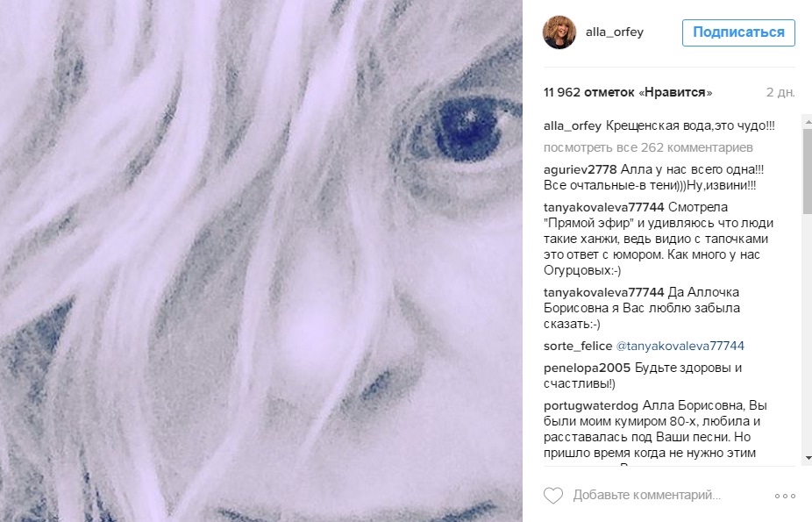This screenshot has height=522, width=812.
Task: Click the comments scrollbar up arrow
Action: tap(808, 123)
